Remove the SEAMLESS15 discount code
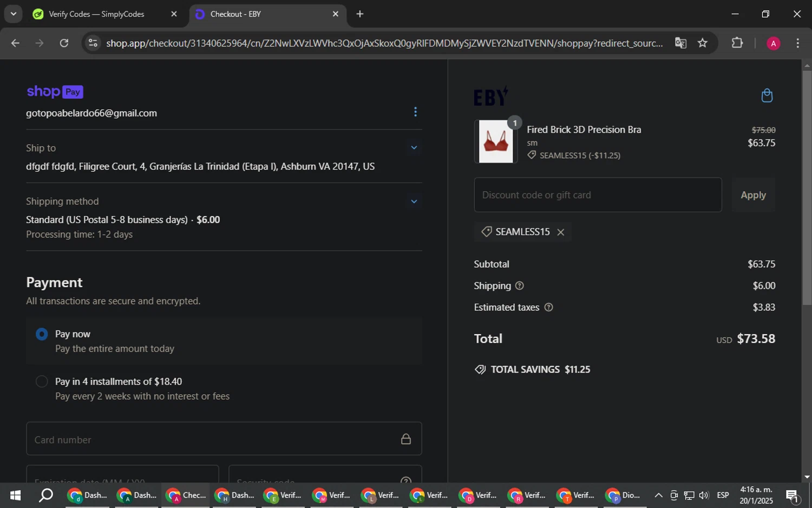 561,232
